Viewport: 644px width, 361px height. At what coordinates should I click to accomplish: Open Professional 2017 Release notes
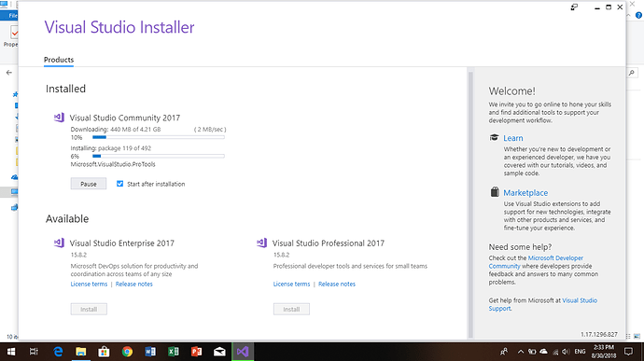(x=337, y=284)
